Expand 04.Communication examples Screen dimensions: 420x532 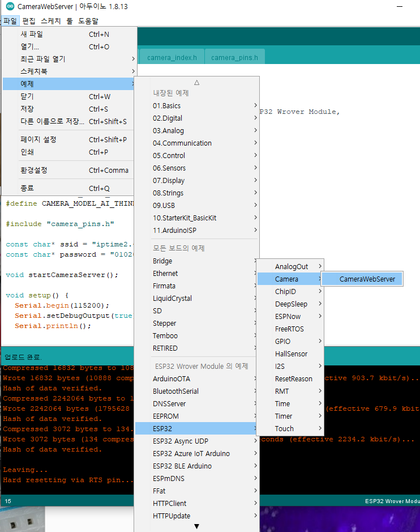click(196, 143)
